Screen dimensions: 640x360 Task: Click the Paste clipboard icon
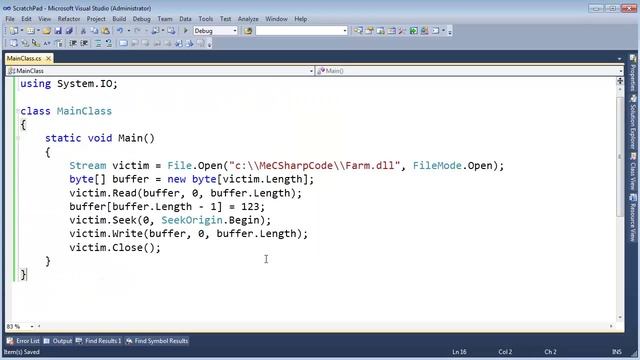(x=106, y=31)
